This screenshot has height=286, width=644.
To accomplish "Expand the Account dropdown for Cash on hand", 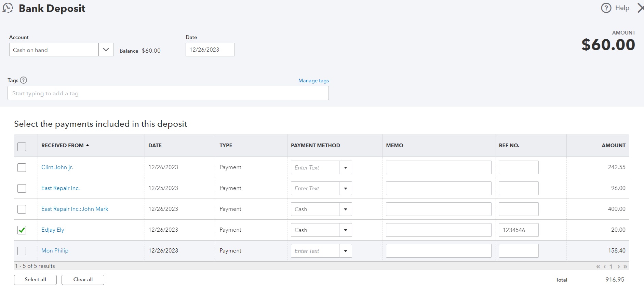I will click(106, 50).
